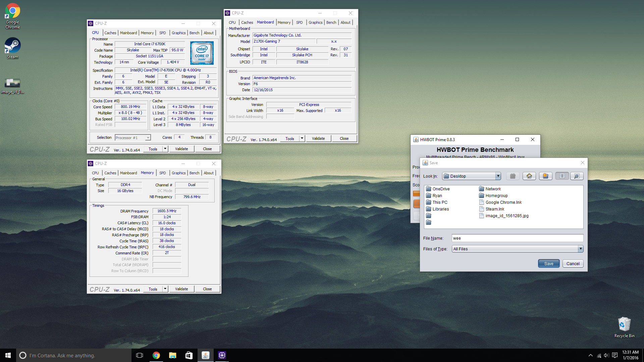Click the Up One Level folder icon

[513, 176]
